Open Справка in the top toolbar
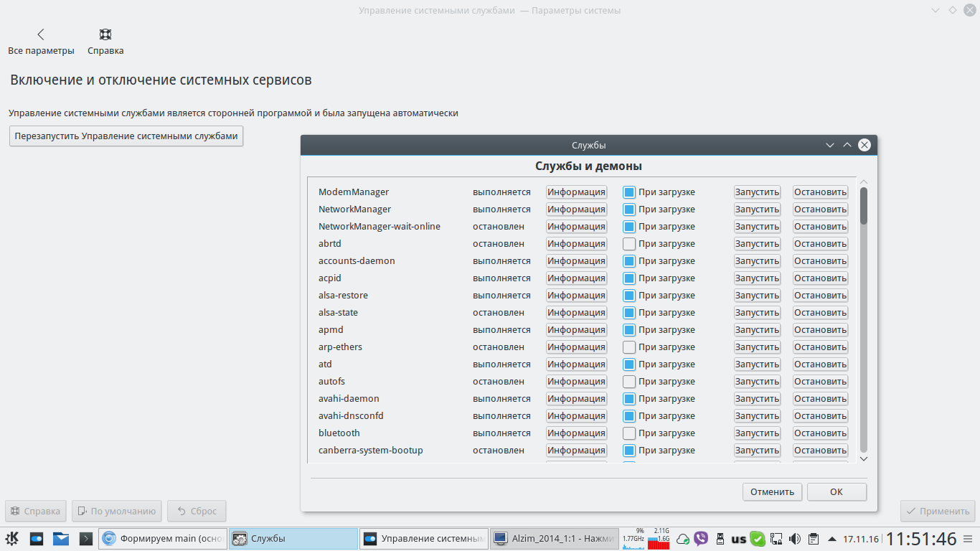This screenshot has width=980, height=551. tap(105, 42)
